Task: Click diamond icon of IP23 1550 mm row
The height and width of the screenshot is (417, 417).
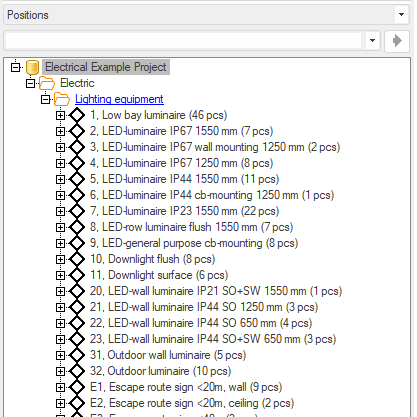Action: tap(77, 211)
